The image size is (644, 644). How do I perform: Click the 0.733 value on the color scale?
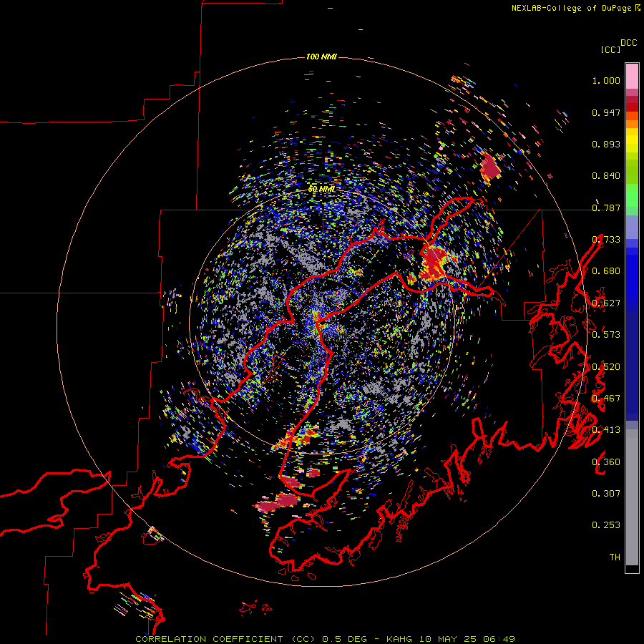pos(606,240)
